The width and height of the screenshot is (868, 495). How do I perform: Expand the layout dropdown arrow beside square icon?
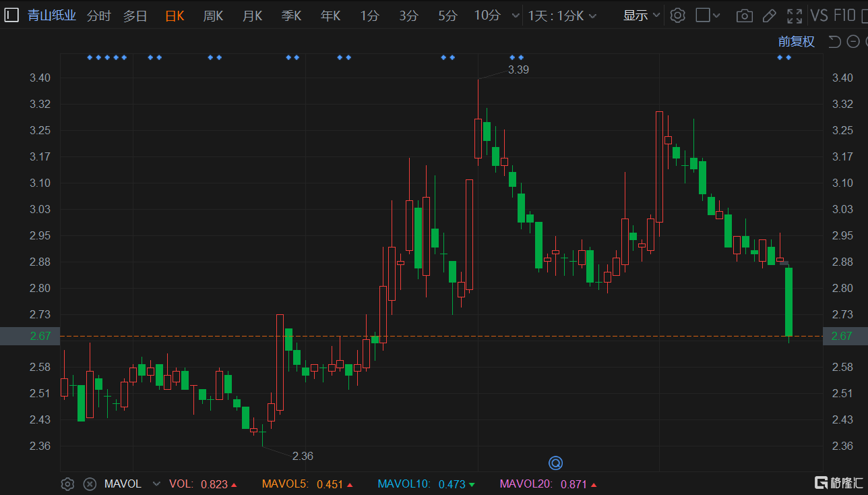(x=716, y=16)
